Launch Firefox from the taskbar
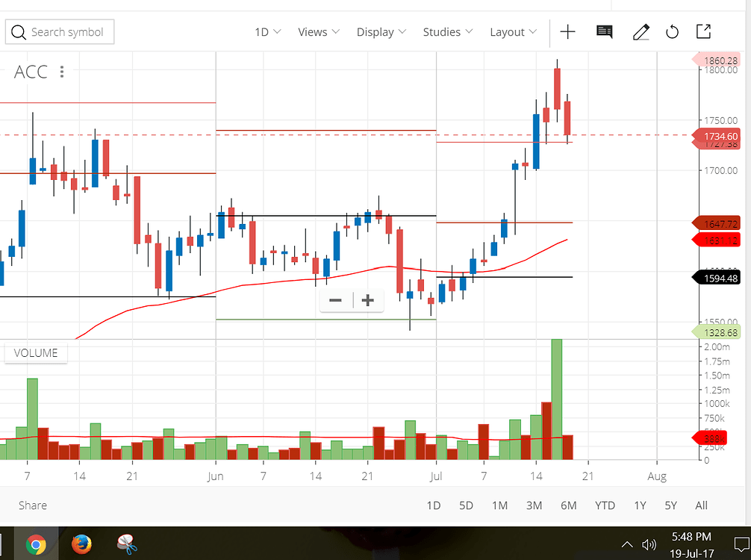 point(82,543)
